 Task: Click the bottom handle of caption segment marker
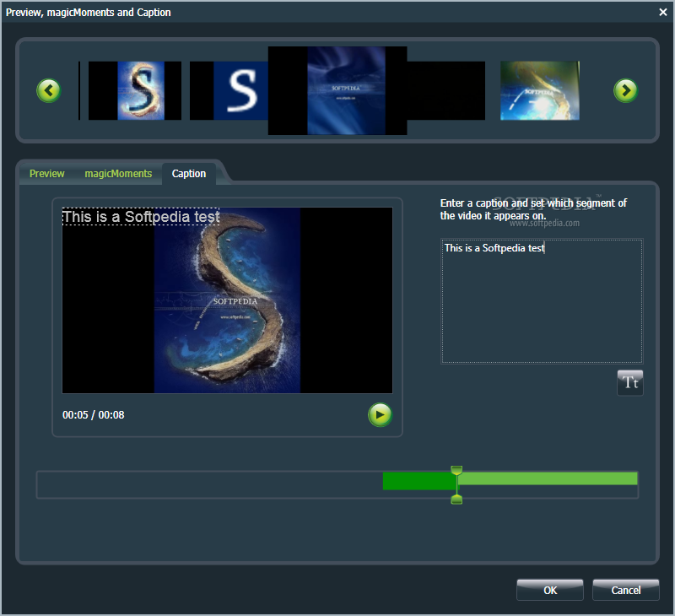(x=456, y=500)
